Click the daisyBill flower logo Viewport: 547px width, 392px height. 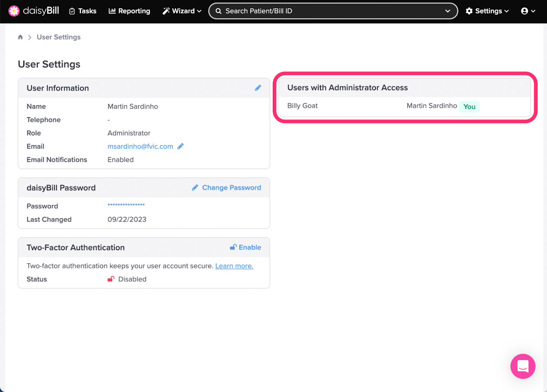pos(14,11)
